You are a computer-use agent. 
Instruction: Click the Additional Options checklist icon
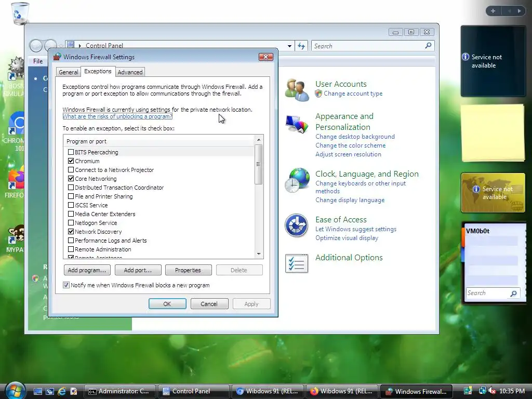[x=297, y=263]
